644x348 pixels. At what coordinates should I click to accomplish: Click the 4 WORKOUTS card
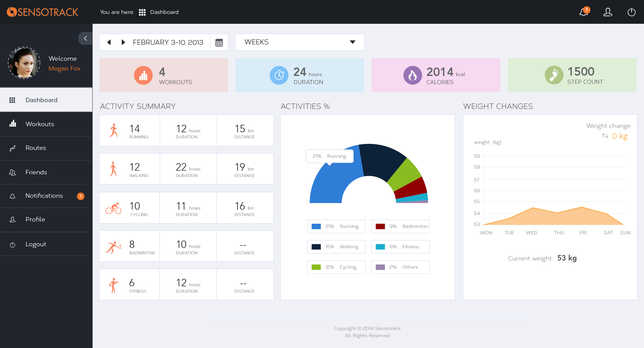(x=164, y=75)
